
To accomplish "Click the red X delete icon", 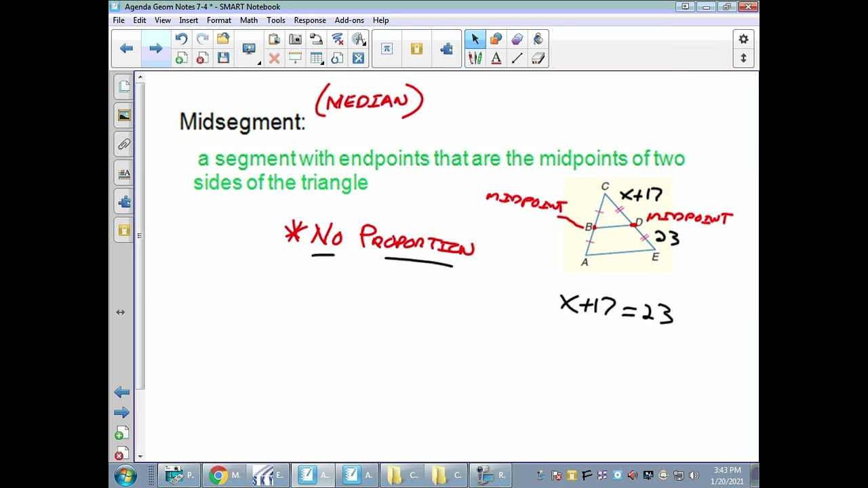I will point(274,59).
